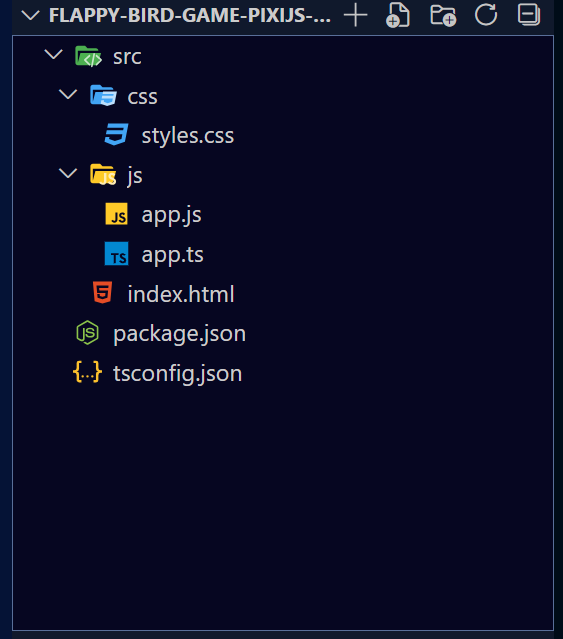Click the yellow js folder icon
563x639 pixels.
(x=103, y=174)
